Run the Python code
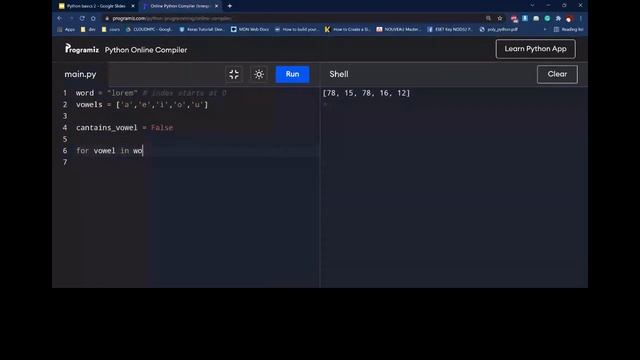640x360 pixels. (292, 74)
